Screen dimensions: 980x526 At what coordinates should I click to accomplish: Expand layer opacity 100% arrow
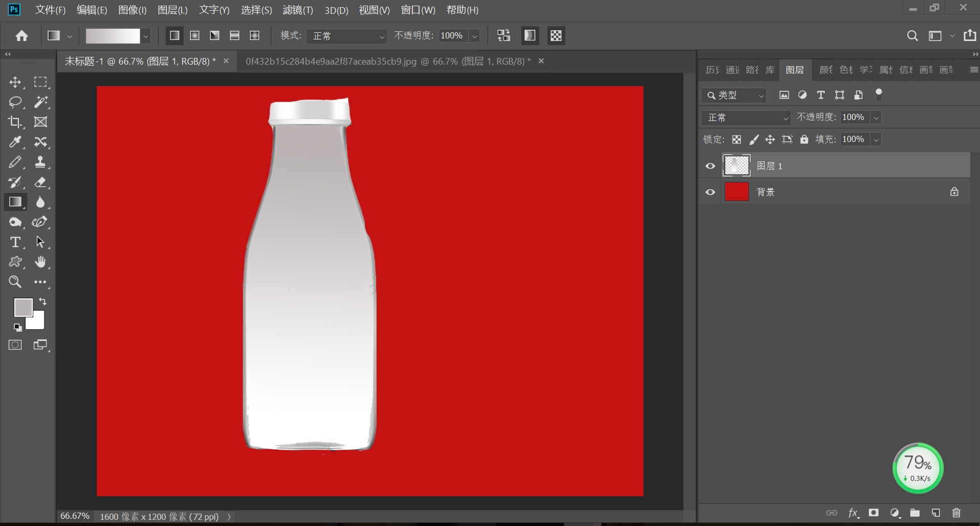click(x=877, y=117)
